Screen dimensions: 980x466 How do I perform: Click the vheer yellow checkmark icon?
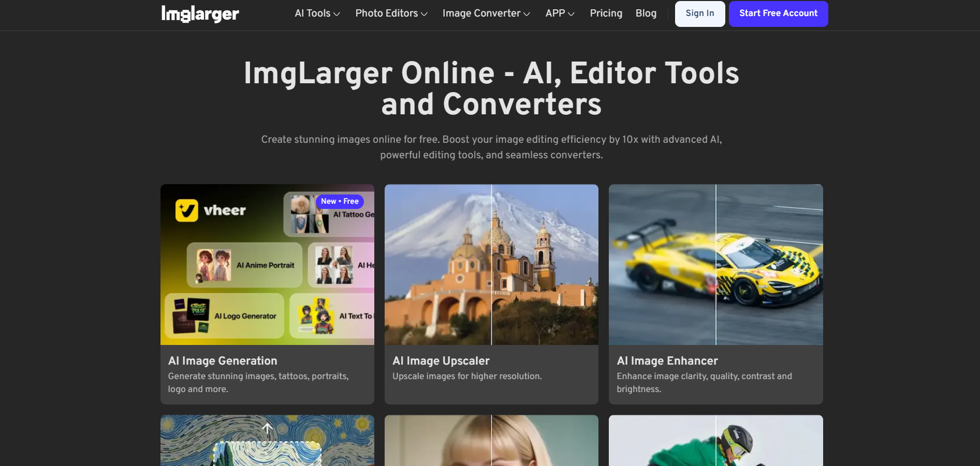tap(186, 211)
